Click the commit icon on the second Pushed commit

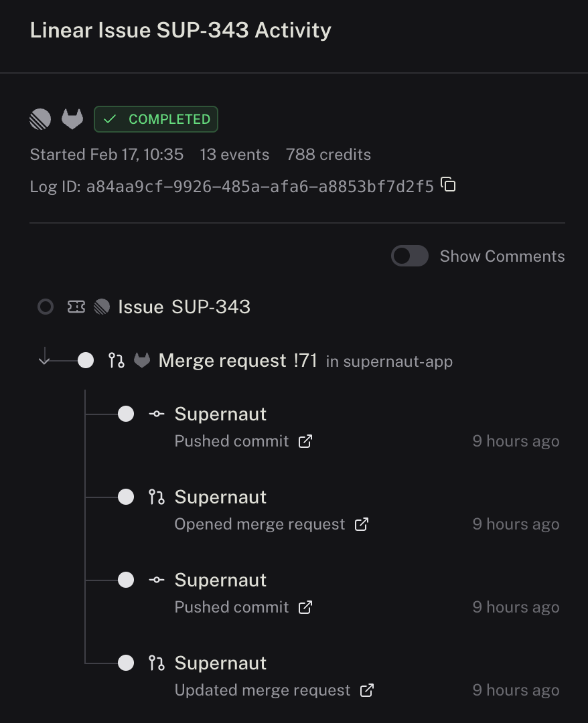[155, 580]
